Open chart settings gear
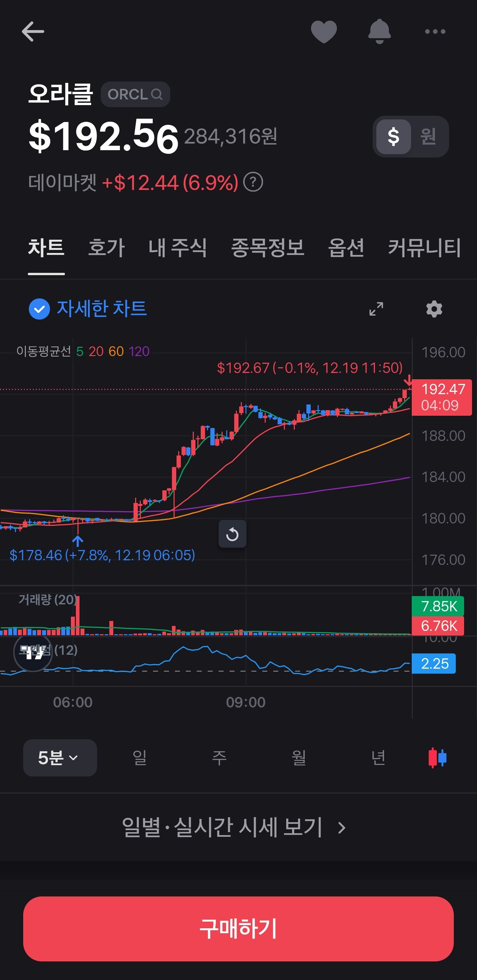 pyautogui.click(x=434, y=309)
